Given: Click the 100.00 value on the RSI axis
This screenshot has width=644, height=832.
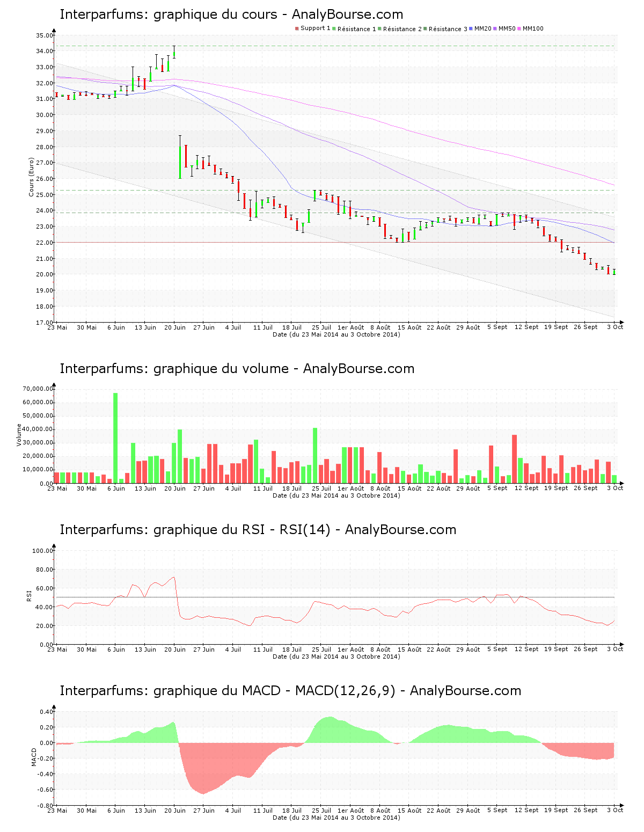Looking at the screenshot, I should click(x=42, y=551).
